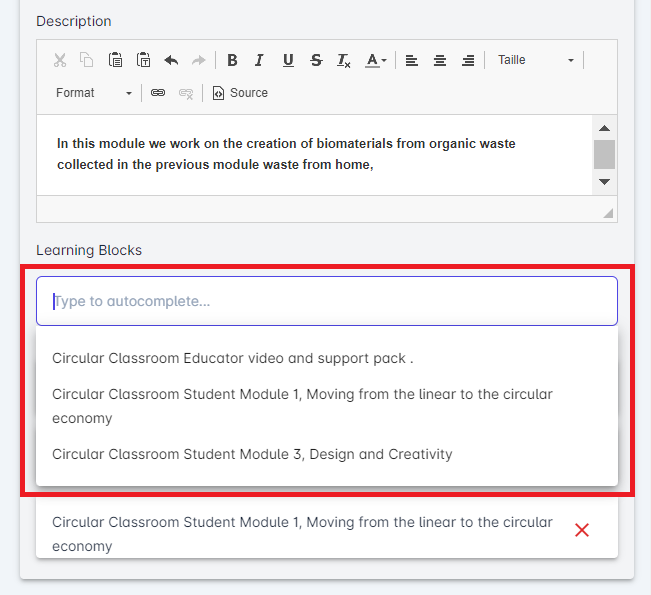Click the Cut icon in editor toolbar
This screenshot has height=595, width=651.
(60, 60)
